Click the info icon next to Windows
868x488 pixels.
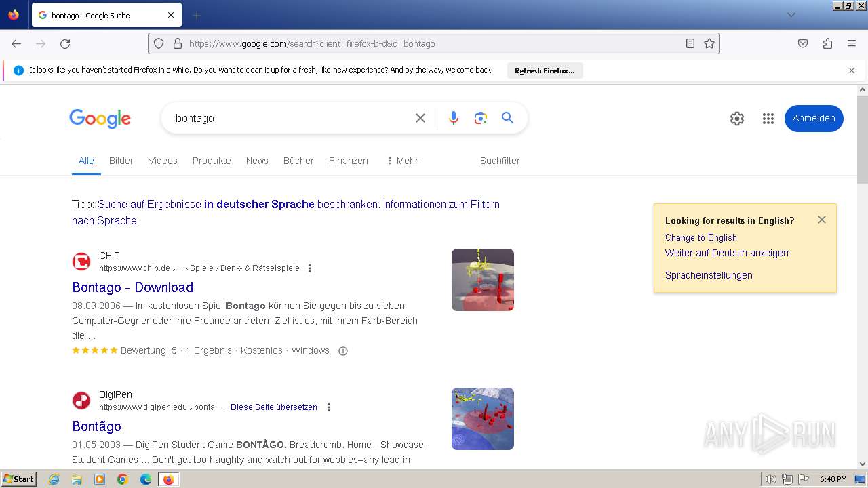[x=343, y=351]
